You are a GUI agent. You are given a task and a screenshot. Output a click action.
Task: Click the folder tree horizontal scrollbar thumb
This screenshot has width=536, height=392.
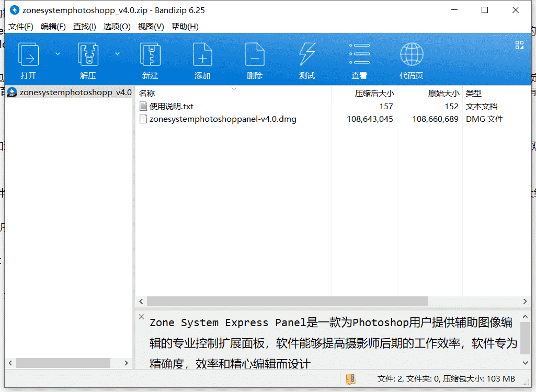63,363
